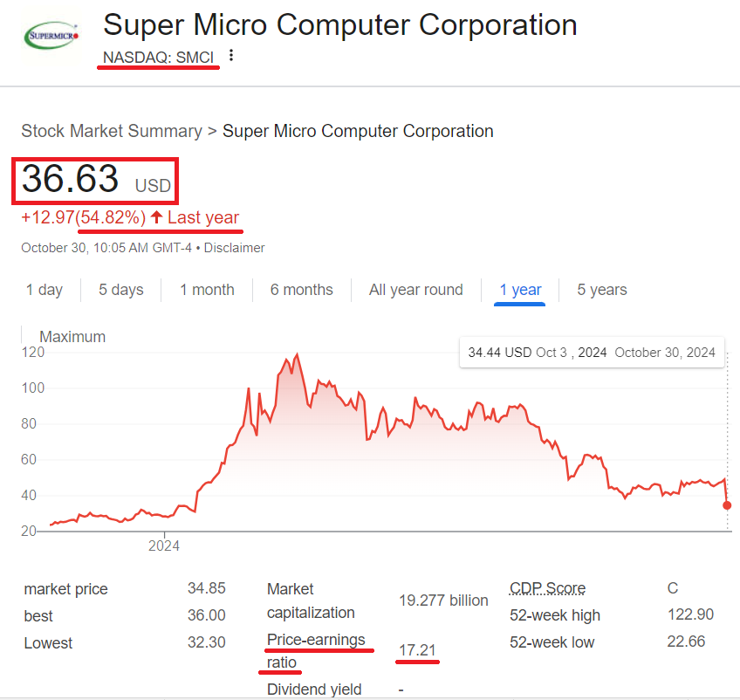The height and width of the screenshot is (700, 740).
Task: Keep the active 1 year tab selected
Action: click(x=520, y=290)
